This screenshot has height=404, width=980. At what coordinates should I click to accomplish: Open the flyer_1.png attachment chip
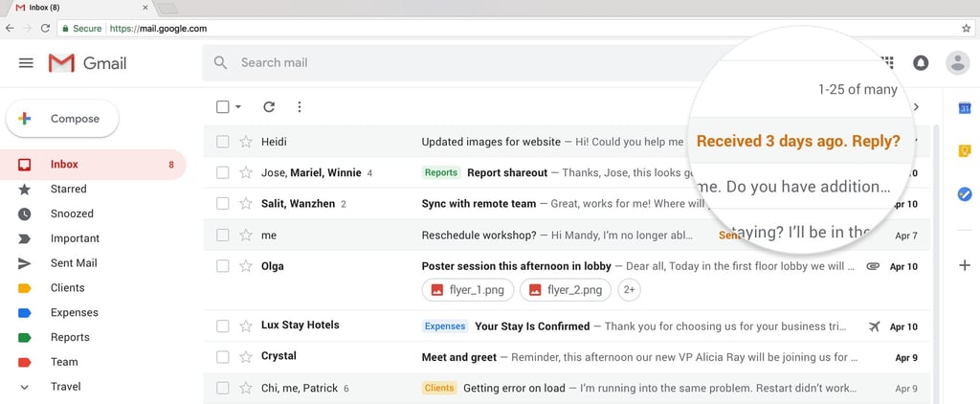tap(467, 290)
